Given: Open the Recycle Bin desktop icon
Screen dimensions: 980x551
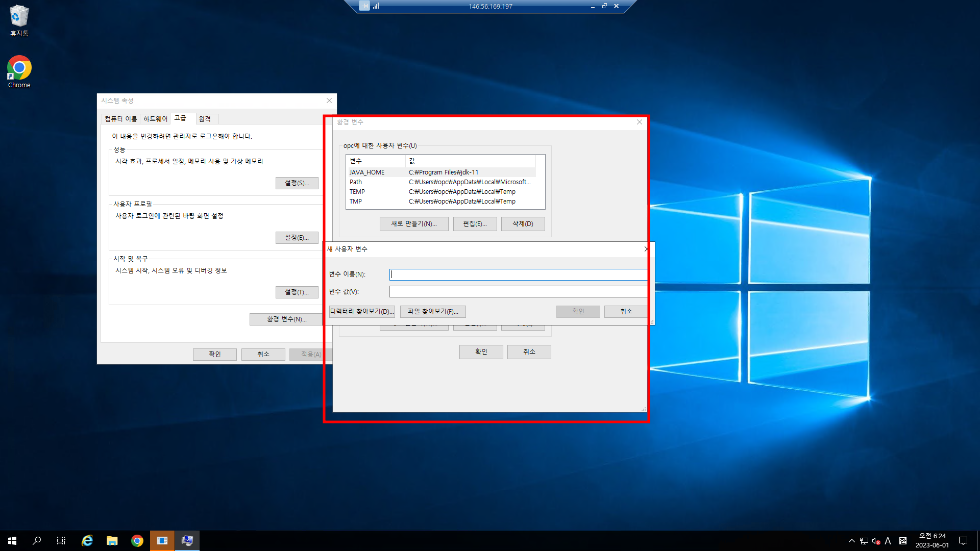Looking at the screenshot, I should (19, 20).
